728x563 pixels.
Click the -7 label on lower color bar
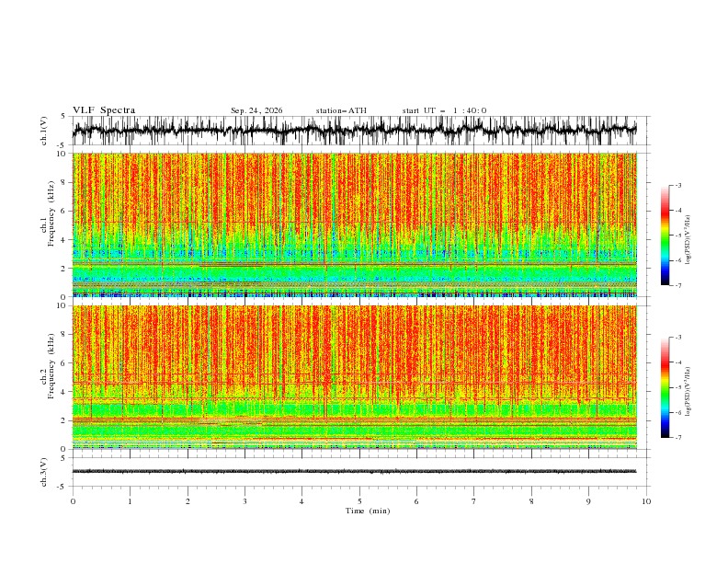(x=677, y=438)
